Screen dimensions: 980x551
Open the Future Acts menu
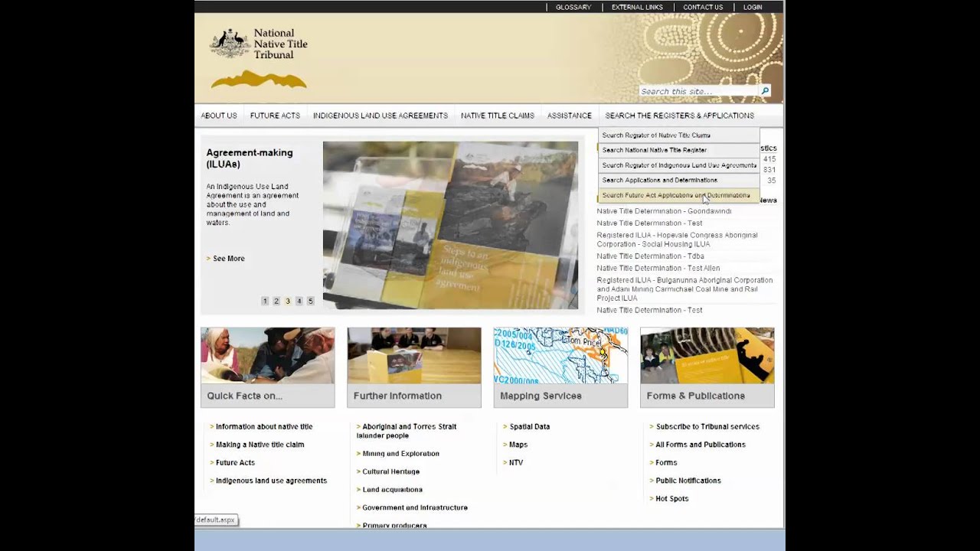[275, 116]
